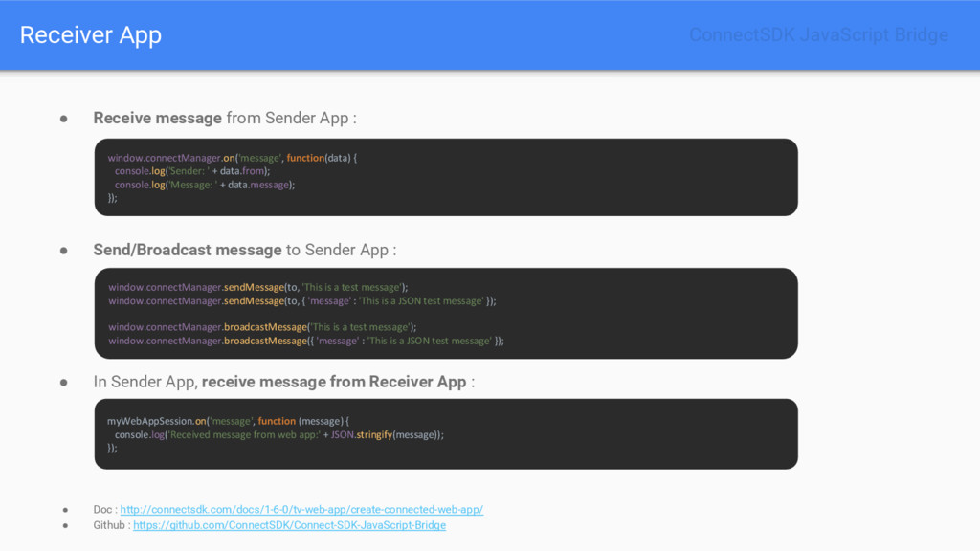Click sendMessage line with JSON test message
Viewport: 980px width, 551px height.
301,301
